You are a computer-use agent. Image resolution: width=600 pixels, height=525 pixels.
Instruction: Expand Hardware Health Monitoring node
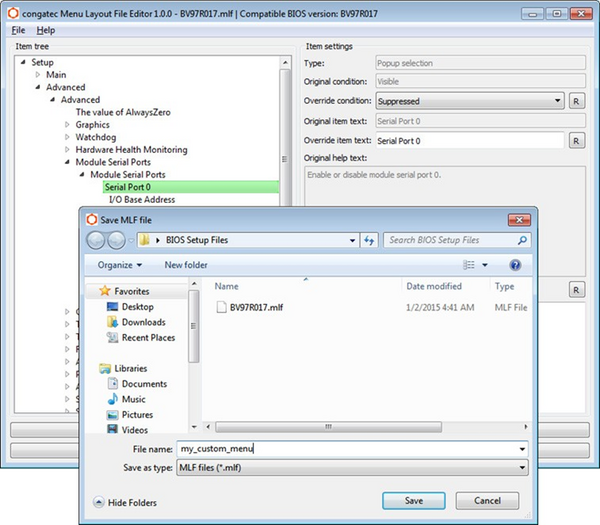(67, 150)
